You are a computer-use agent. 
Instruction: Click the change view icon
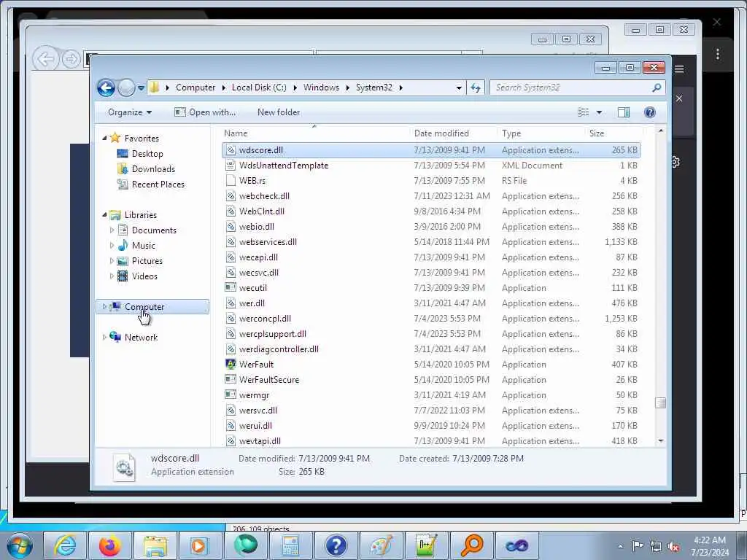(x=584, y=112)
